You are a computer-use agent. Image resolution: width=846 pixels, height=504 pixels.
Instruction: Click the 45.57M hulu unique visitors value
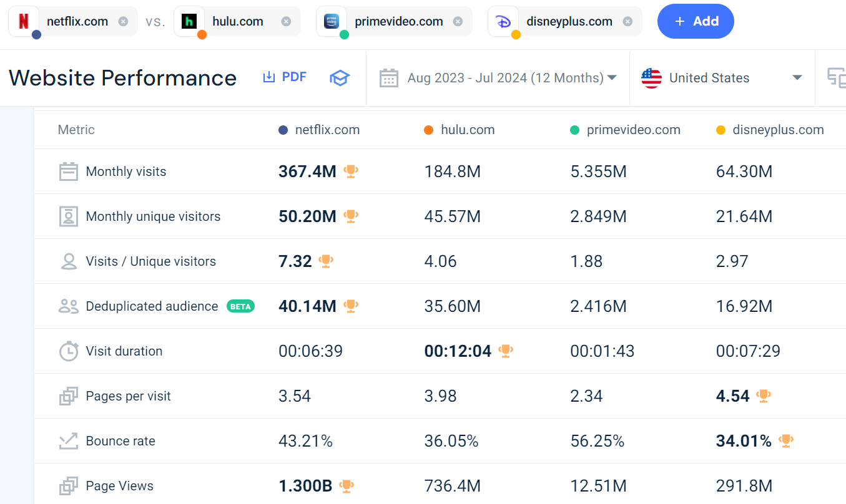coord(453,216)
